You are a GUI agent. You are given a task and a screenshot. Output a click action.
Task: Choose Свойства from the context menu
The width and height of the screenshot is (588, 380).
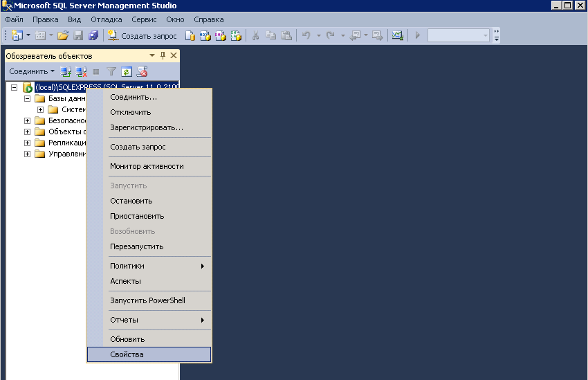coord(149,354)
